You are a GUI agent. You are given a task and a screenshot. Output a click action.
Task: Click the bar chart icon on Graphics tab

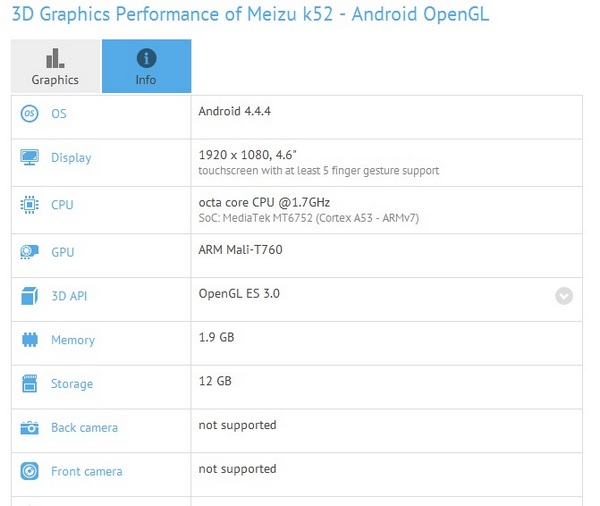(55, 58)
